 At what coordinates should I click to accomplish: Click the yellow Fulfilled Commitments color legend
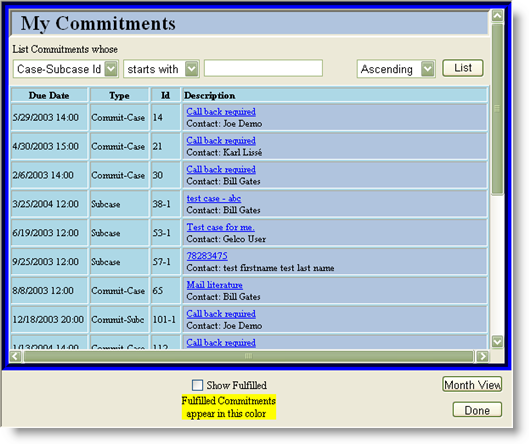point(229,407)
